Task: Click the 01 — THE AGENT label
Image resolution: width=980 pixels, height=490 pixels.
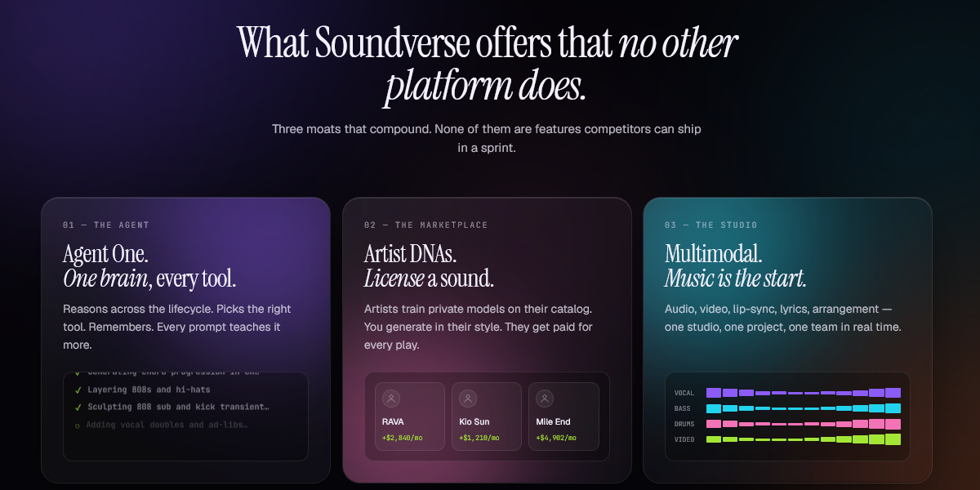Action: (106, 225)
